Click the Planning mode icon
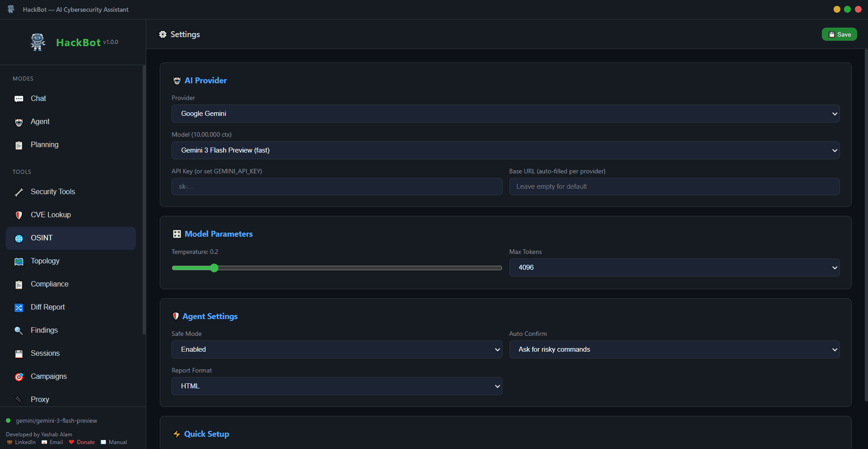 click(19, 145)
